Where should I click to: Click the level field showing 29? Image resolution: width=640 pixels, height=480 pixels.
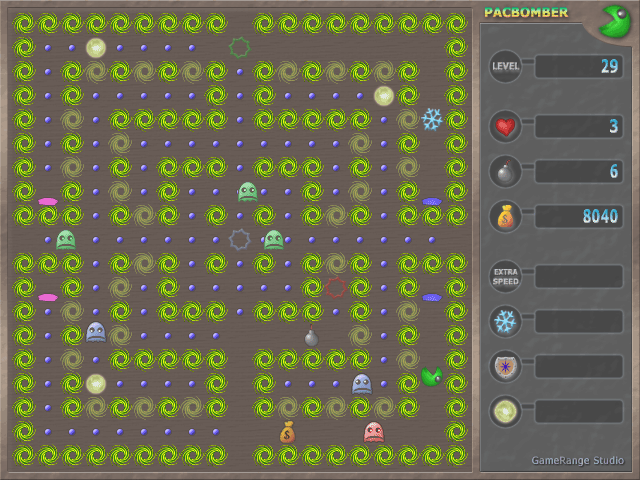coord(579,67)
